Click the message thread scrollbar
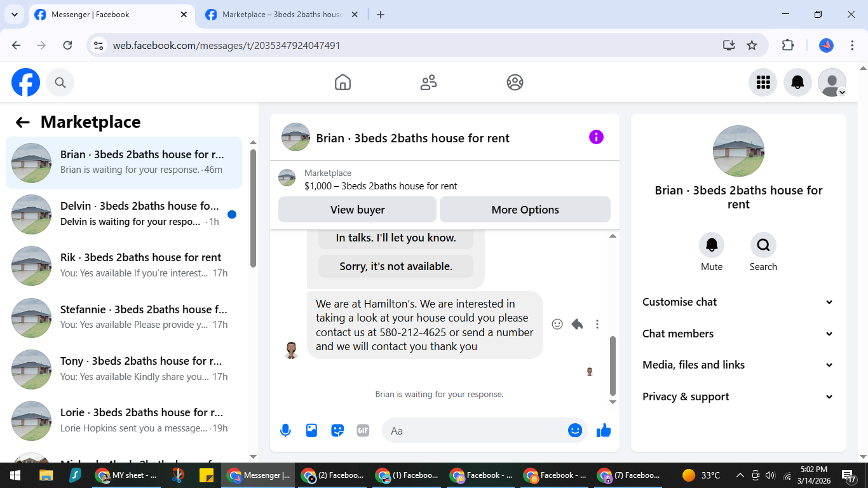The width and height of the screenshot is (868, 488). coord(613,365)
